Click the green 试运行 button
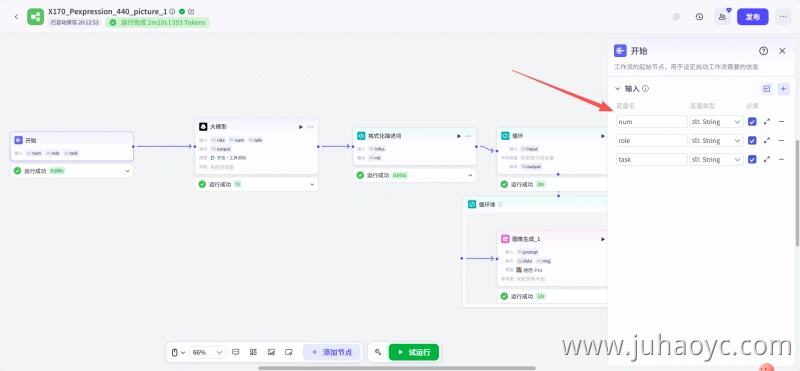The image size is (800, 371). coord(414,352)
